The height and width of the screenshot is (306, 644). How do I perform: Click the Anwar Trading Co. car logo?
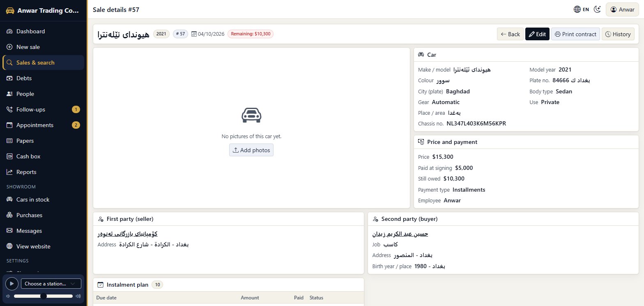point(10,11)
